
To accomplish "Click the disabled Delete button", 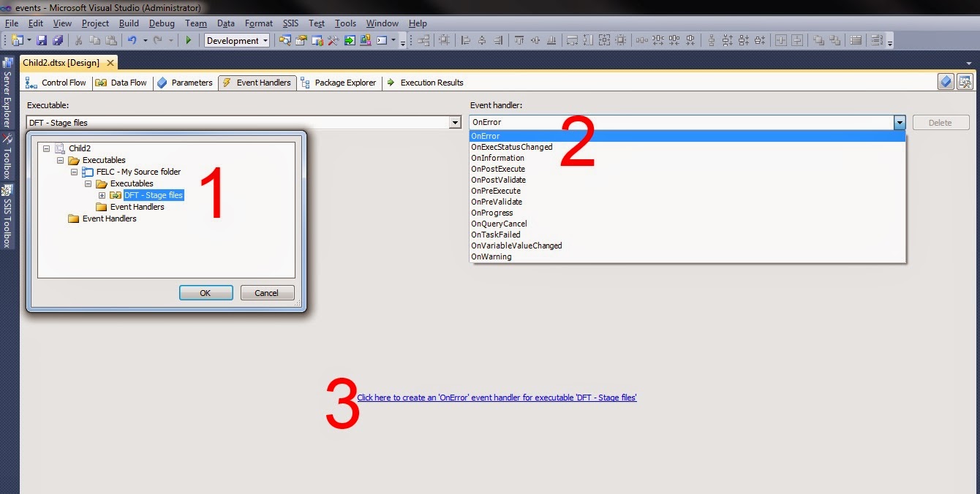I will click(941, 123).
